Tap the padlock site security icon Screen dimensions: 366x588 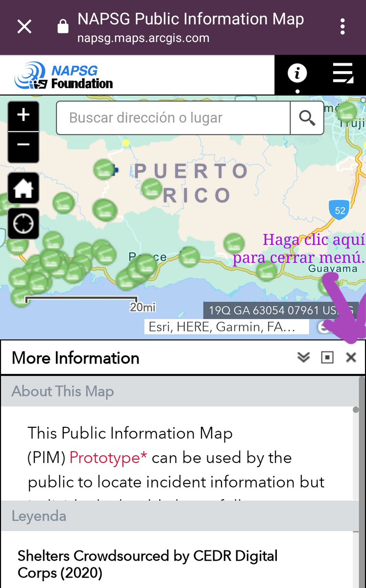[63, 27]
